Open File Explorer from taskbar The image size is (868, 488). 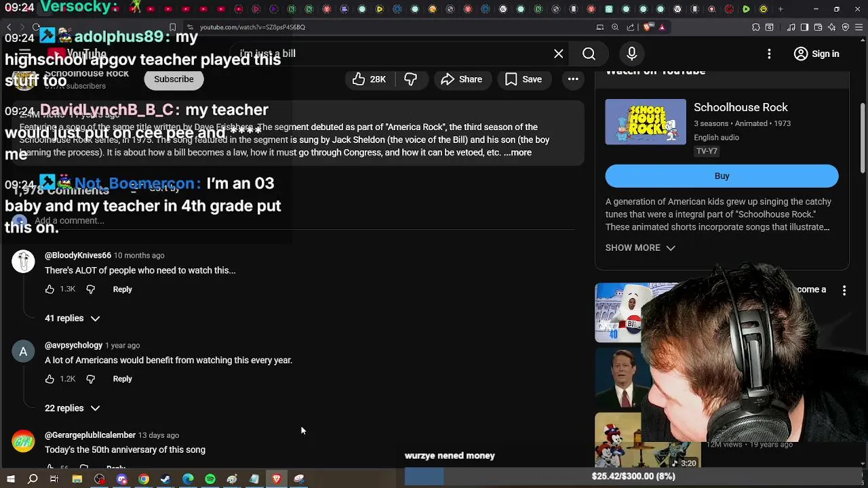coord(77,479)
